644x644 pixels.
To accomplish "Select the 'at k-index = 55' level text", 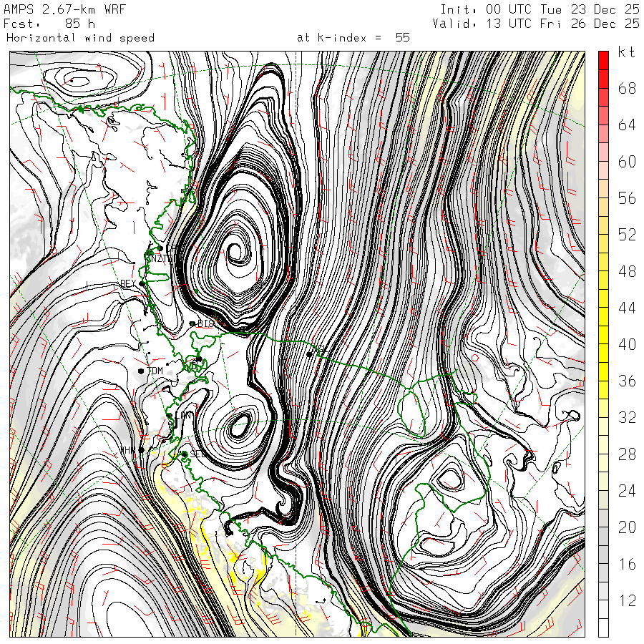I will click(x=353, y=38).
